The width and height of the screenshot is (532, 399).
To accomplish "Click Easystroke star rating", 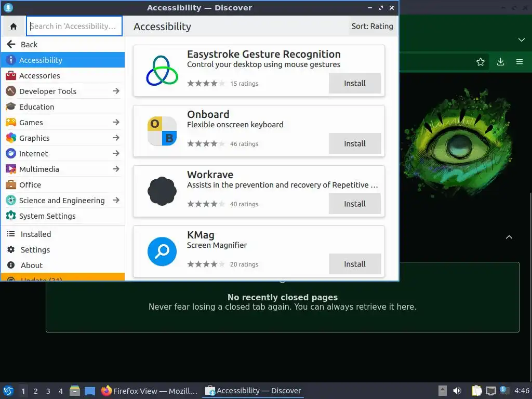I will [206, 84].
